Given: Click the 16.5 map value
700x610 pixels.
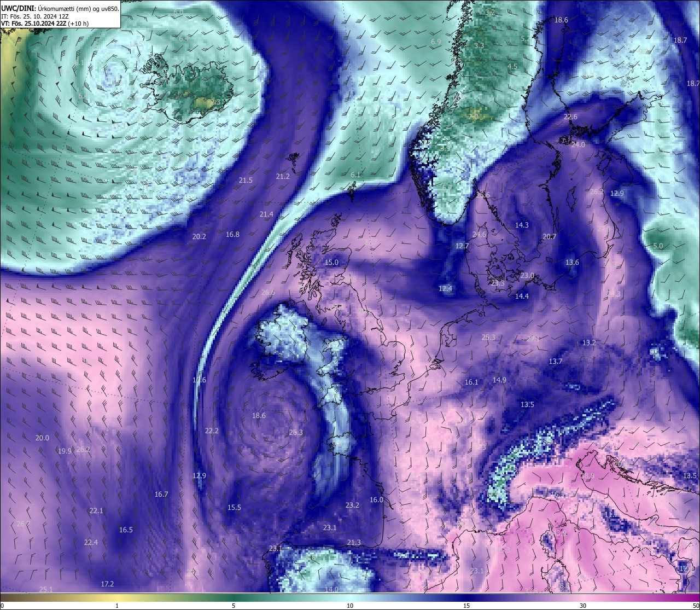Looking at the screenshot, I should [126, 530].
